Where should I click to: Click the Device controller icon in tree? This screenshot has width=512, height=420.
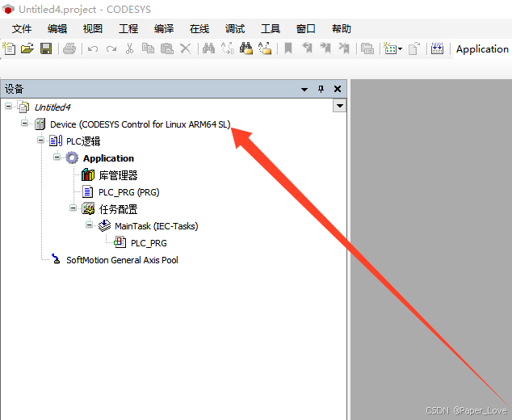pos(40,124)
